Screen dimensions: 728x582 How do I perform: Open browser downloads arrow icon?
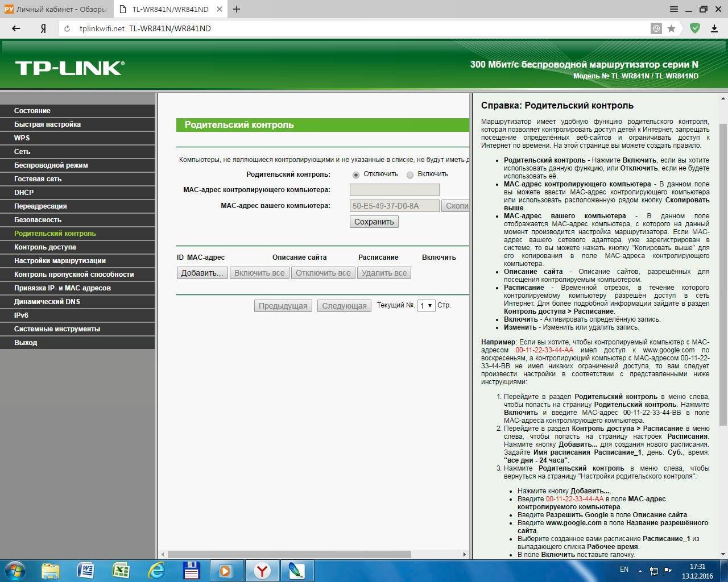point(714,28)
